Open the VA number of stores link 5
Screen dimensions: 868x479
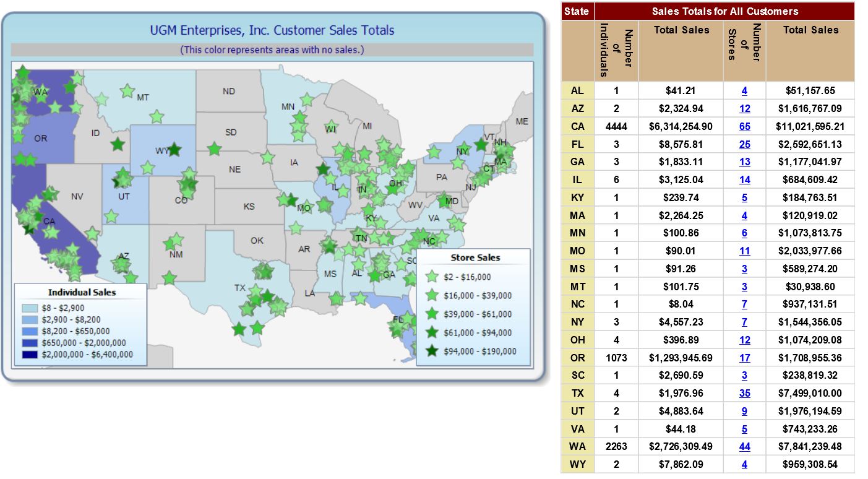point(744,429)
